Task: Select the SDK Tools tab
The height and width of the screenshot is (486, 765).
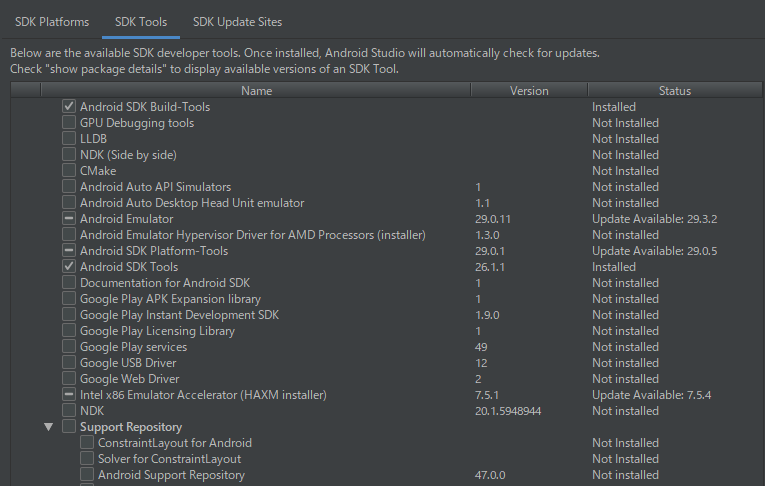Action: coord(141,22)
